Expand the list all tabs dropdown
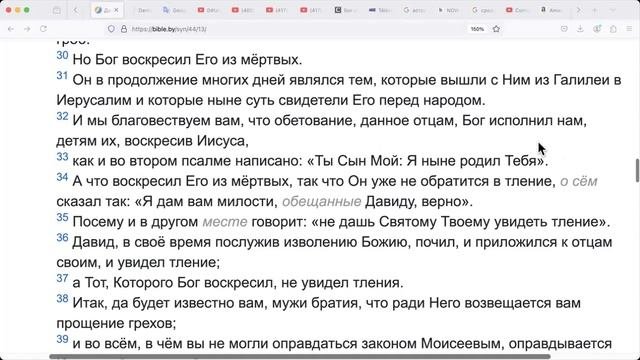 [613, 10]
